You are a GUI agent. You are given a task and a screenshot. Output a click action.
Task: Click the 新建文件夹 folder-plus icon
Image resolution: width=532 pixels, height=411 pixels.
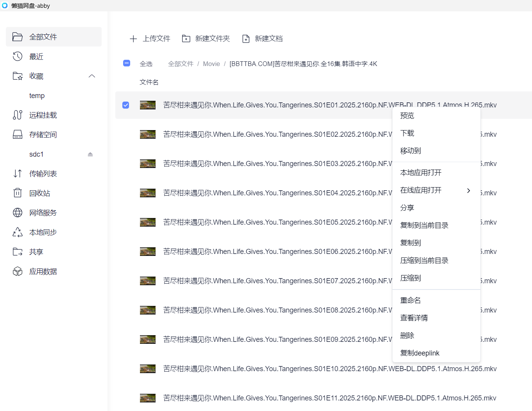(186, 38)
